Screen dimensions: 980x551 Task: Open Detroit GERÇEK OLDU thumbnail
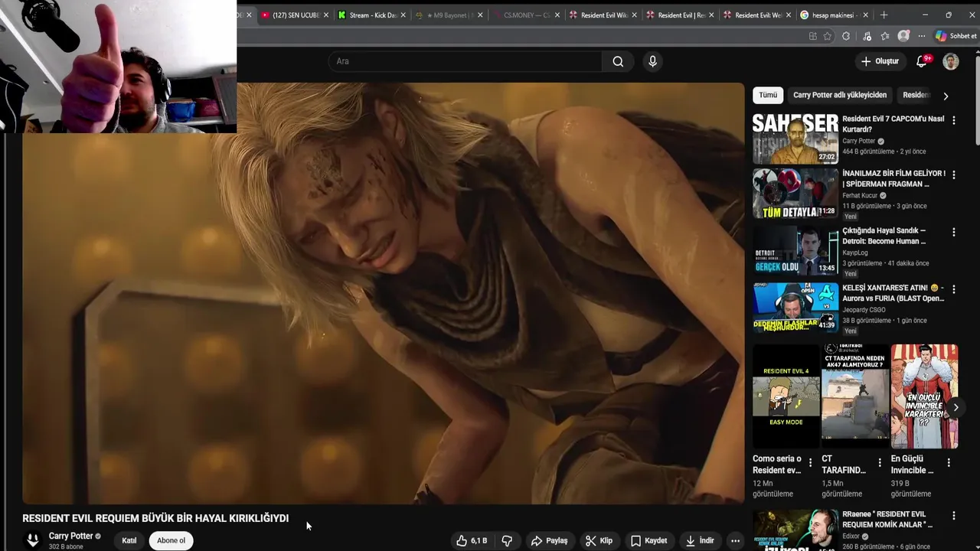click(795, 250)
